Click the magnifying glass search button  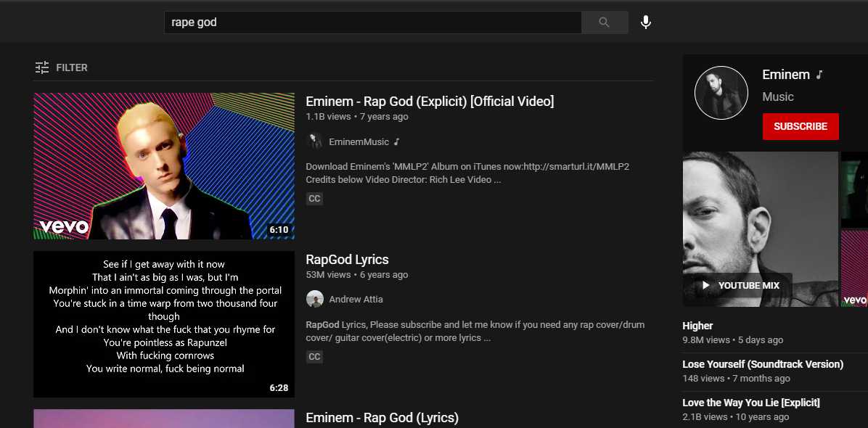click(604, 22)
